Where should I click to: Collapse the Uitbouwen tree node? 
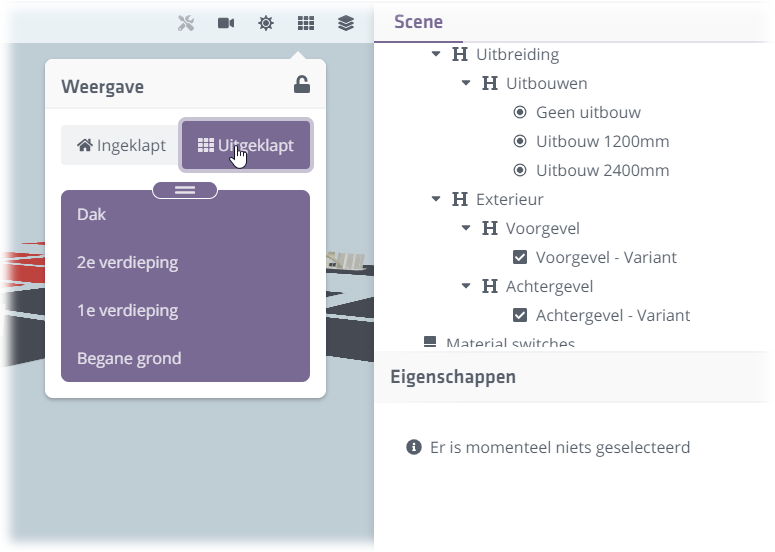(x=466, y=83)
